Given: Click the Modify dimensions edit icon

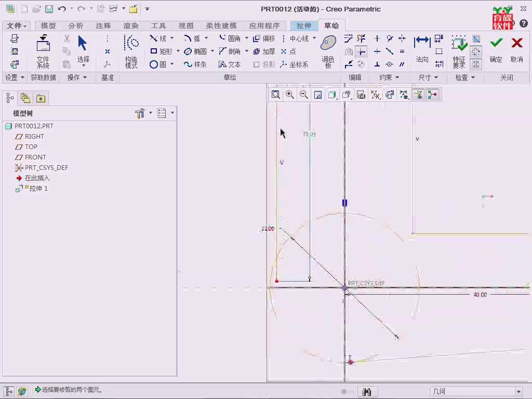Looking at the screenshot, I should pos(349,38).
